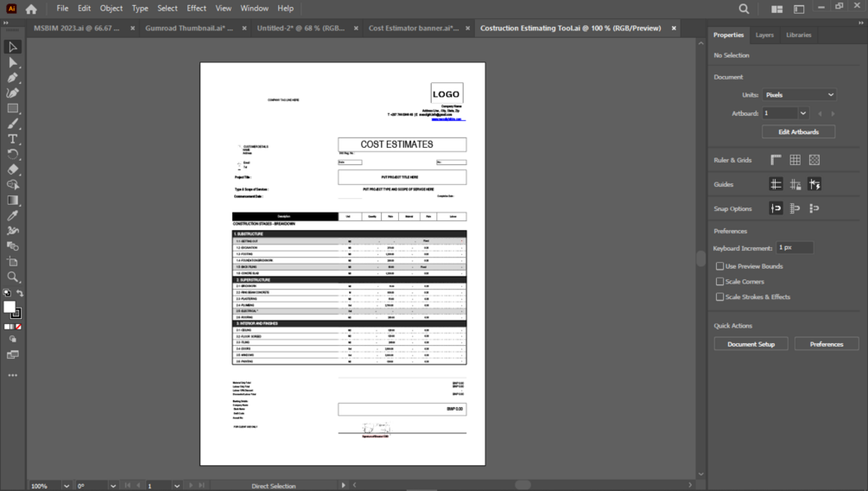Image resolution: width=868 pixels, height=491 pixels.
Task: Select the Type tool
Action: 12,139
